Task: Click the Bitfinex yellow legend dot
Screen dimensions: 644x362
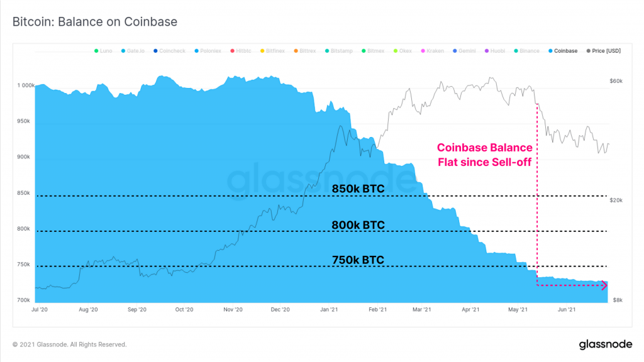Action: (x=262, y=51)
